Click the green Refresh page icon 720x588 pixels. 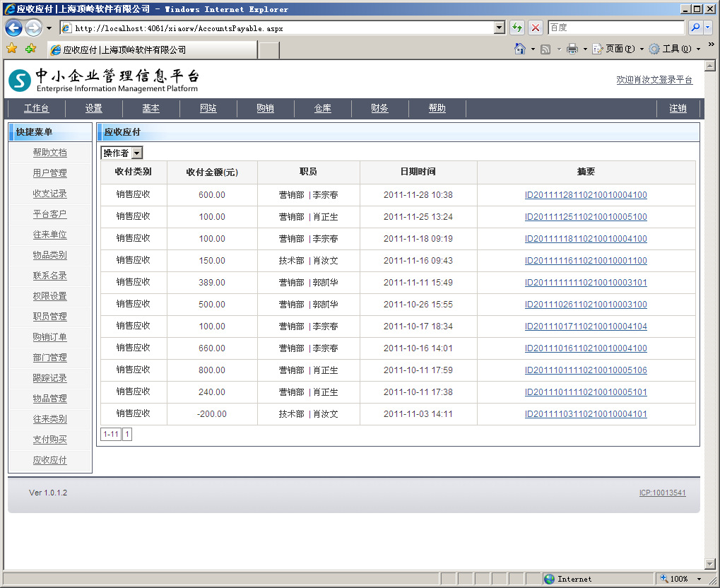517,28
